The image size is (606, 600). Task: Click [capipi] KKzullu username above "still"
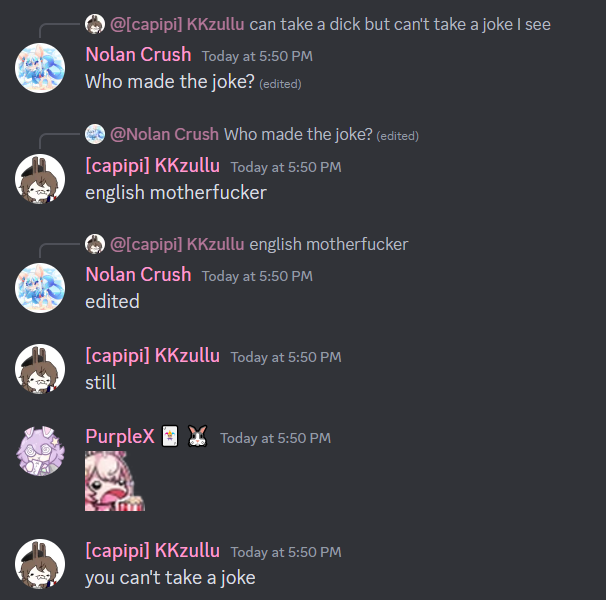pyautogui.click(x=153, y=355)
